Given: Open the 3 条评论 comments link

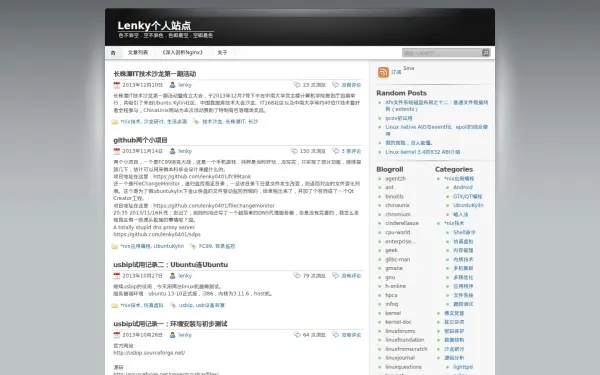Looking at the screenshot, I should tap(351, 151).
